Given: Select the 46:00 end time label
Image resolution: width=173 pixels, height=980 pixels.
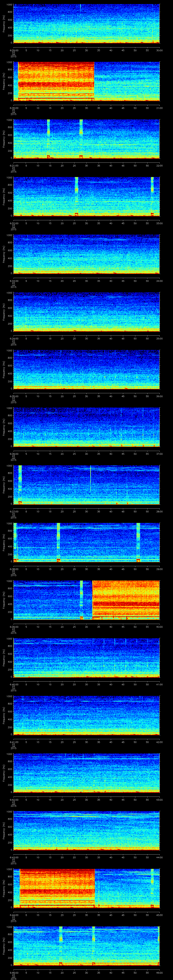Looking at the screenshot, I should pos(159,972).
